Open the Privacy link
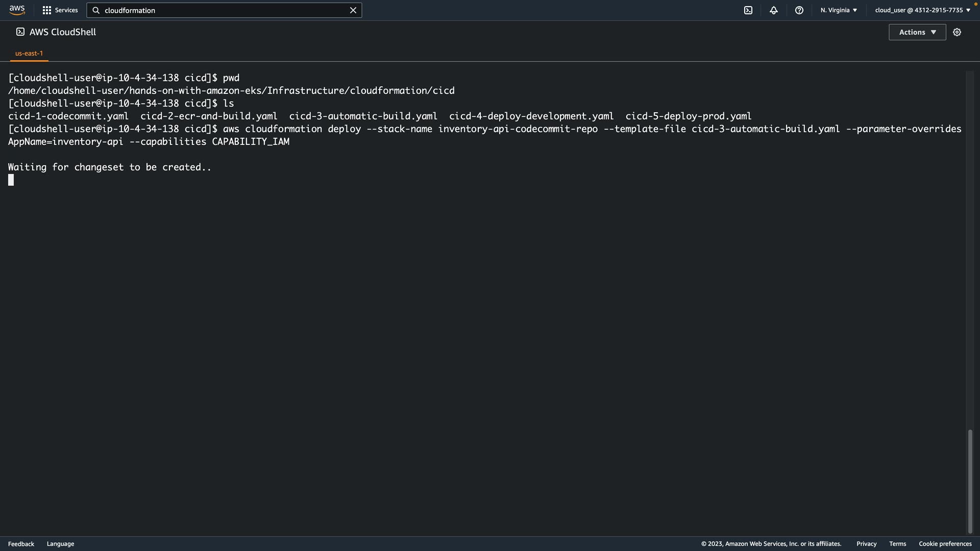Screen dimensions: 980x551 866,544
